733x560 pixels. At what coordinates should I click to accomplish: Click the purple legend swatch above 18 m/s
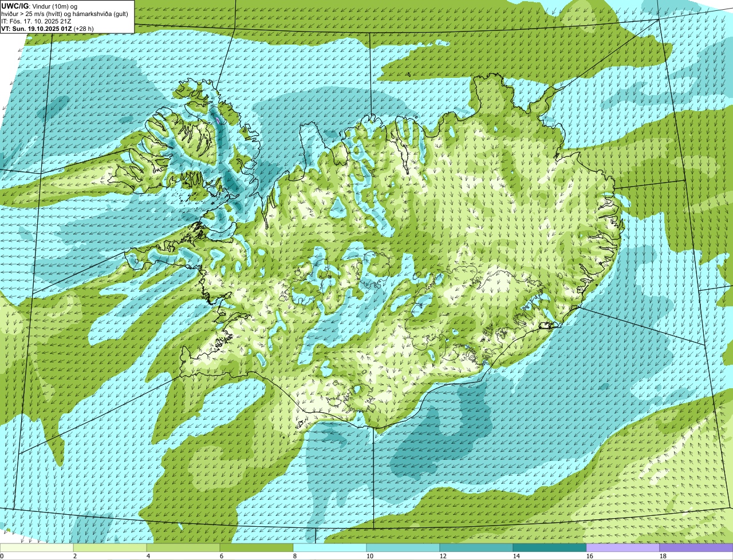point(696,547)
